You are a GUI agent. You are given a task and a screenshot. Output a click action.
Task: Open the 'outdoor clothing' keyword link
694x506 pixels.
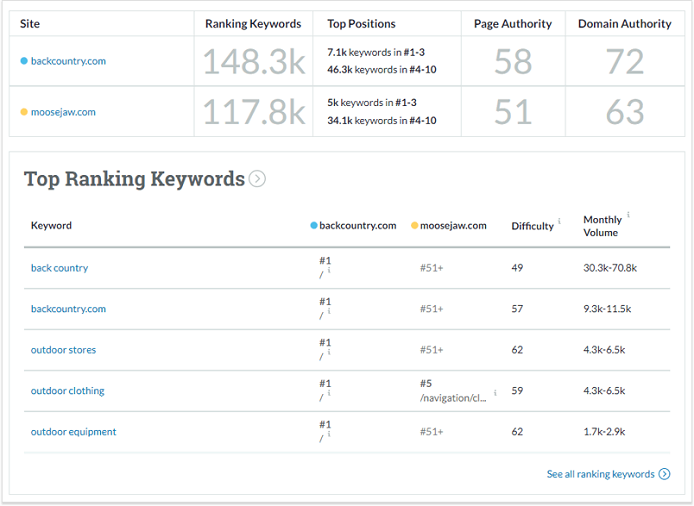(67, 391)
